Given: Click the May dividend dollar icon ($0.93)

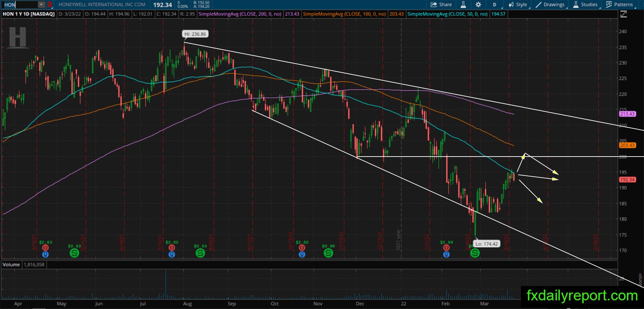Looking at the screenshot, I should tap(74, 253).
